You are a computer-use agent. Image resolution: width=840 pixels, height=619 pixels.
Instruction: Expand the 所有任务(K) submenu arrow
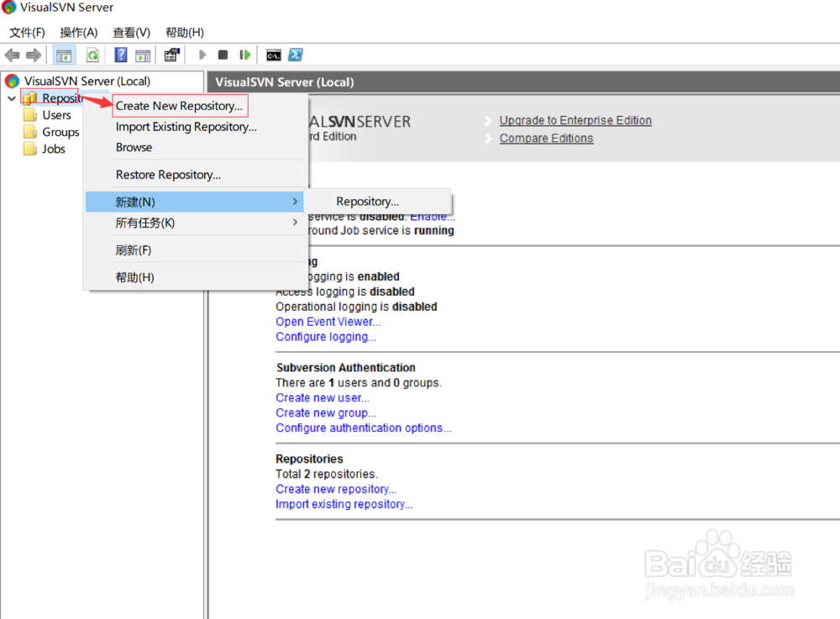[x=295, y=223]
